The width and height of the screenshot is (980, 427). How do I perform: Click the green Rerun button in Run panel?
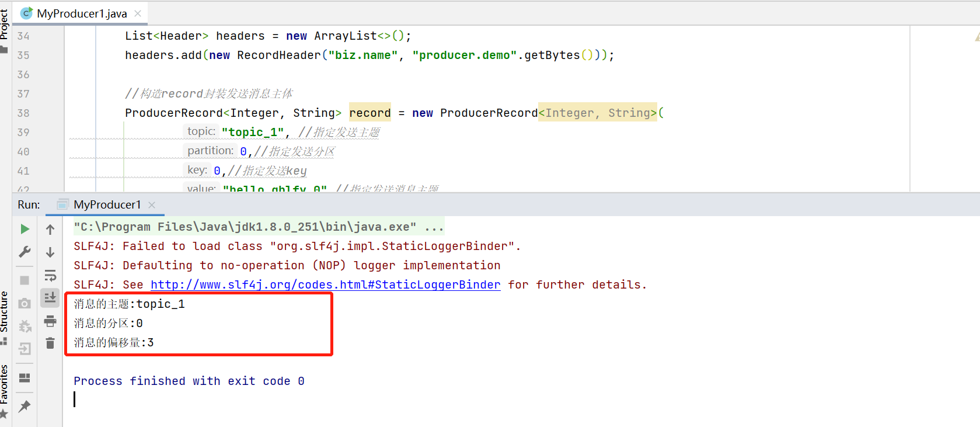(x=25, y=229)
